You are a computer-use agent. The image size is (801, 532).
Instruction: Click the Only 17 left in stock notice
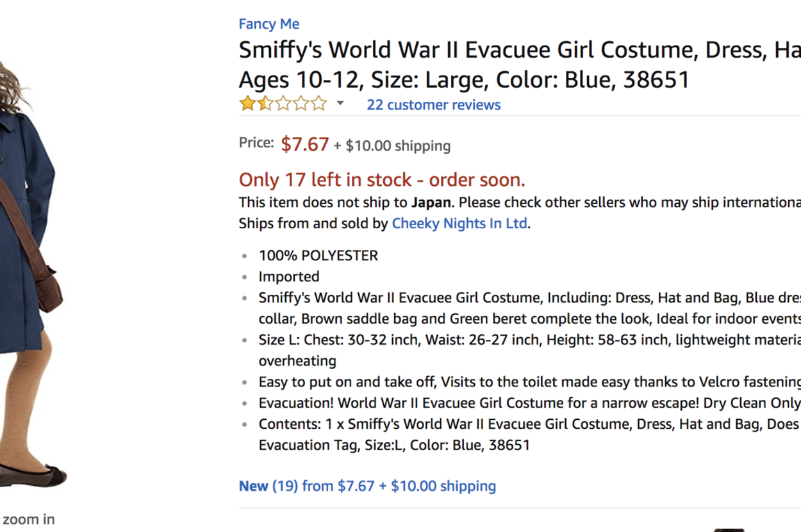tap(382, 180)
